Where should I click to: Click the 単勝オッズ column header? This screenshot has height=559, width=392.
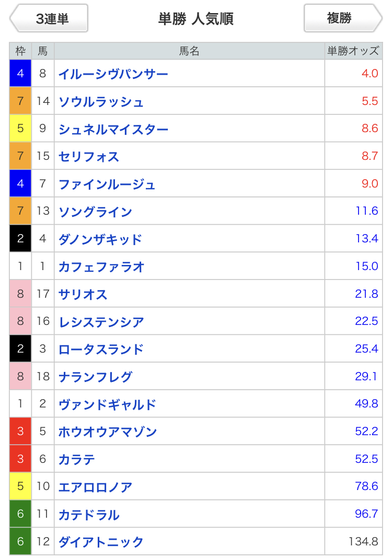(x=353, y=51)
